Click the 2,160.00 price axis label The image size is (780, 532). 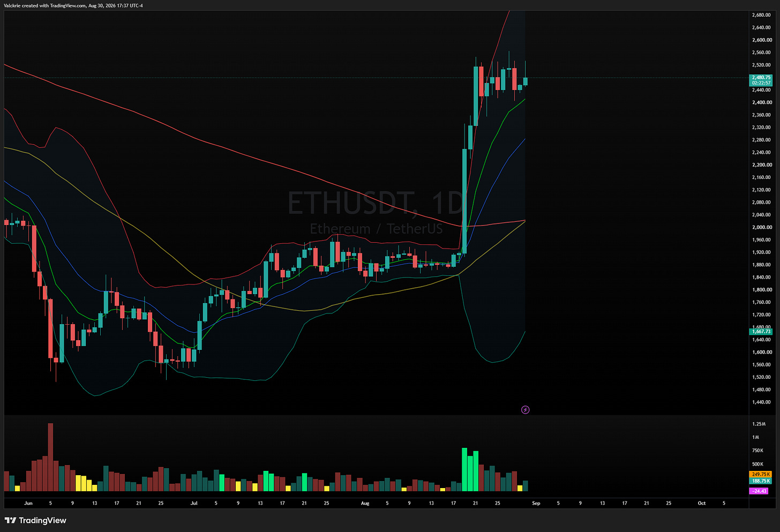pyautogui.click(x=761, y=177)
